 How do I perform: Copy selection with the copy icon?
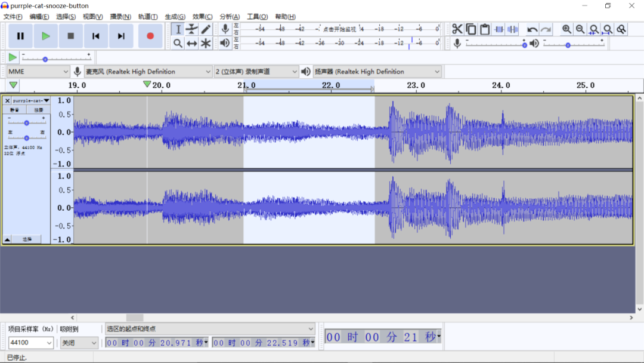pyautogui.click(x=471, y=29)
